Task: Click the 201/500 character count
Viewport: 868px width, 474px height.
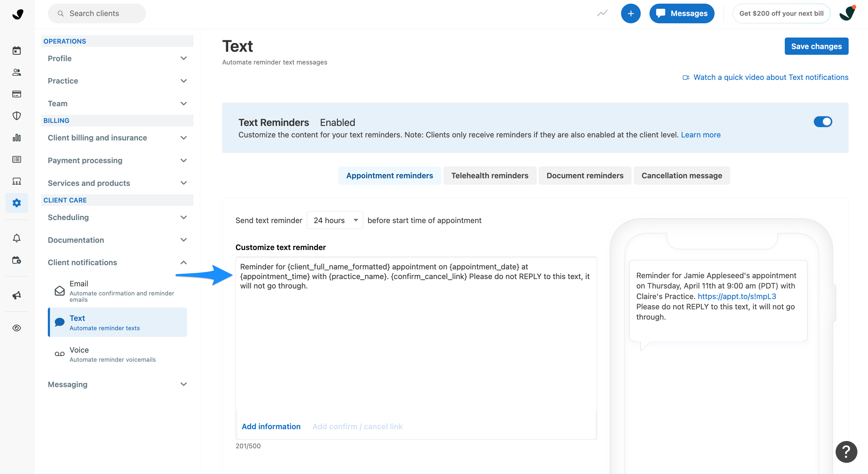Action: tap(248, 446)
